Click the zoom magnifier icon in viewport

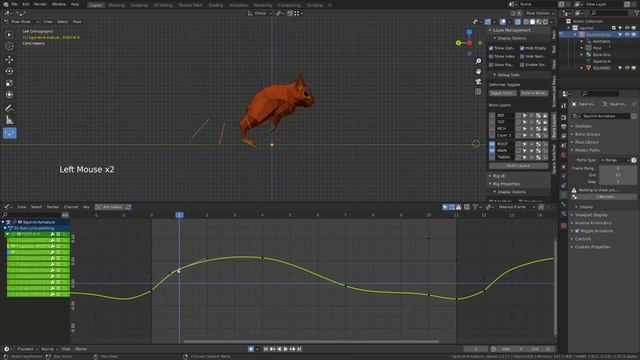coord(478,61)
